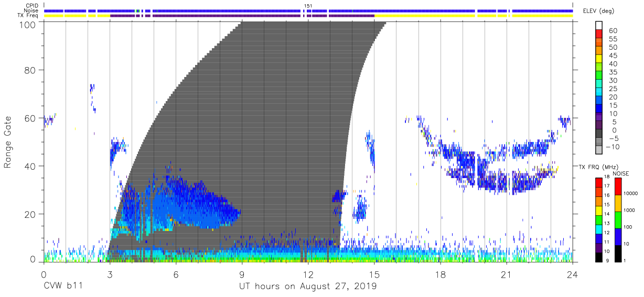Click the TX Freq row label
644x297 pixels.
[x=28, y=16]
